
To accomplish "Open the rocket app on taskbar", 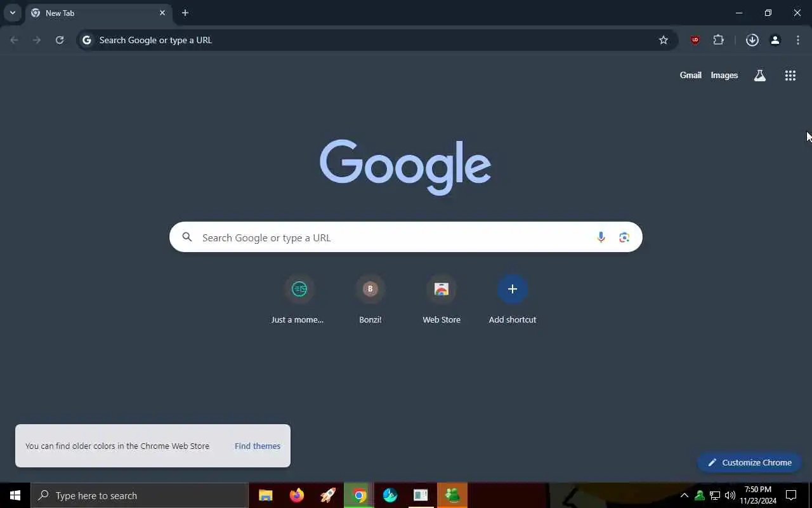I will (x=328, y=495).
